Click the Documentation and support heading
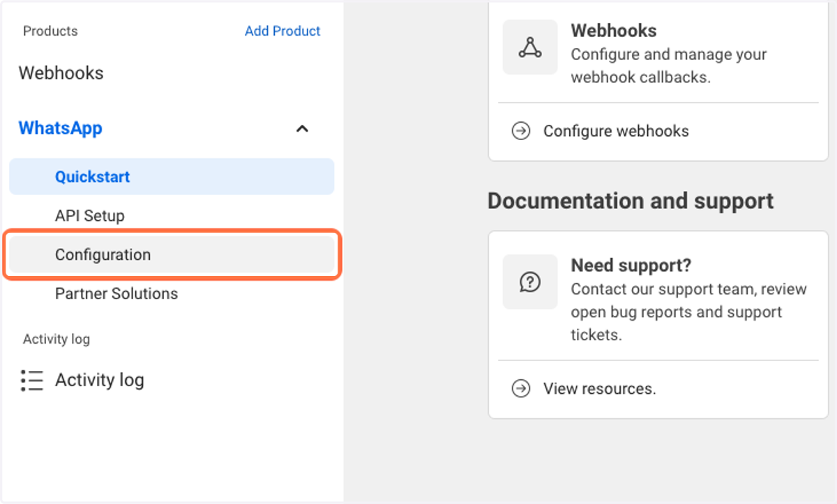 coord(631,201)
